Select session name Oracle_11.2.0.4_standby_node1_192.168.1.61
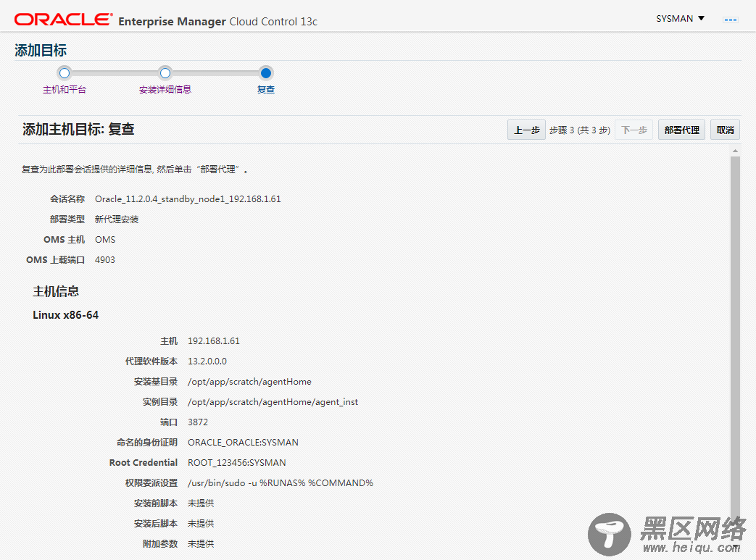This screenshot has height=560, width=756. point(188,199)
